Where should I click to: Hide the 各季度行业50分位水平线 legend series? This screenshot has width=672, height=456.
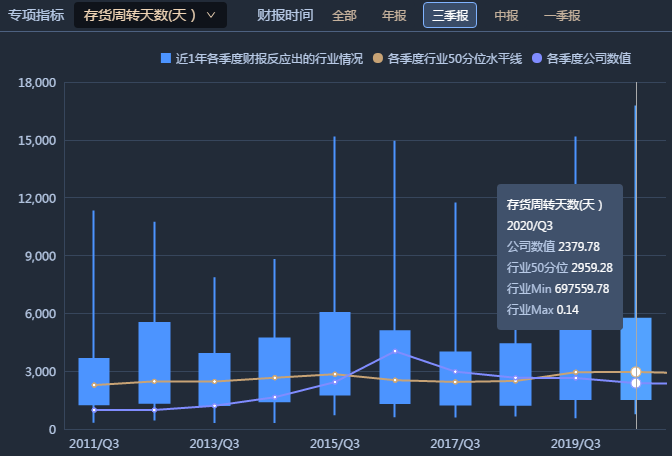(448, 59)
